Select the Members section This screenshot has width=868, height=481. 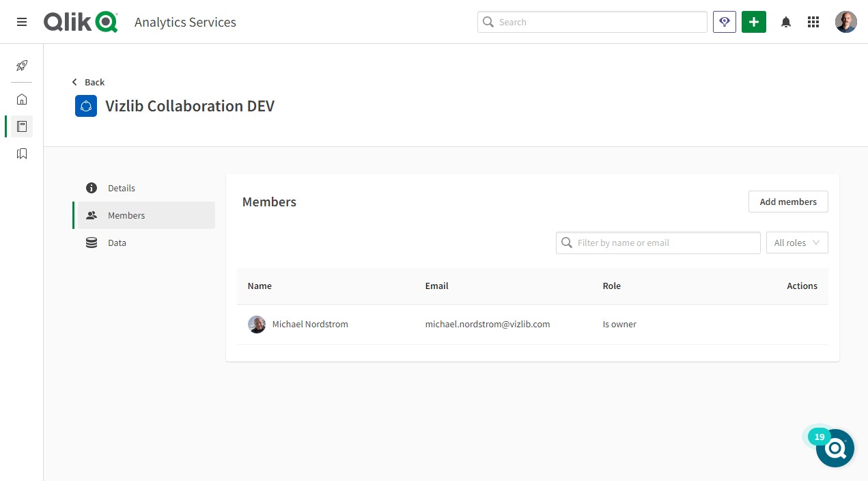[x=146, y=215]
